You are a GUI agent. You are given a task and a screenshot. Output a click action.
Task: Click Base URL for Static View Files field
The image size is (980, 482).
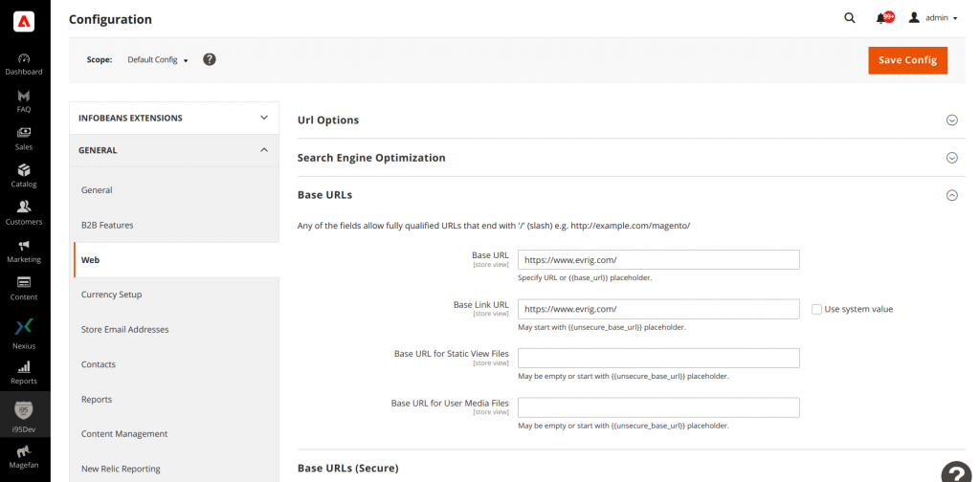coord(658,359)
